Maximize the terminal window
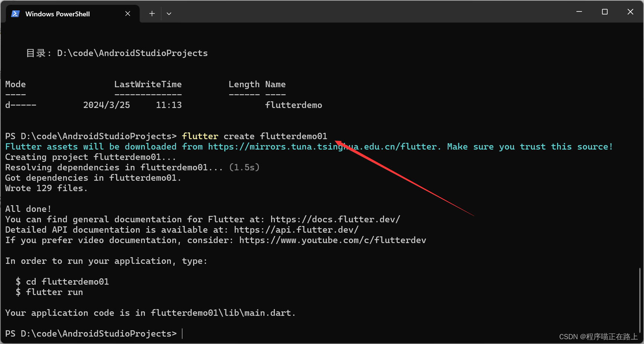Screen dimensions: 644x344 [605, 12]
